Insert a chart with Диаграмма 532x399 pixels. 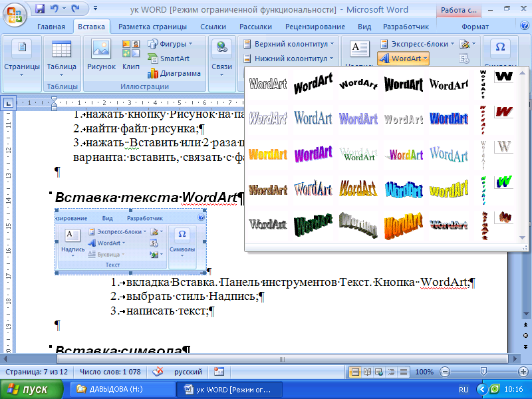[174, 73]
